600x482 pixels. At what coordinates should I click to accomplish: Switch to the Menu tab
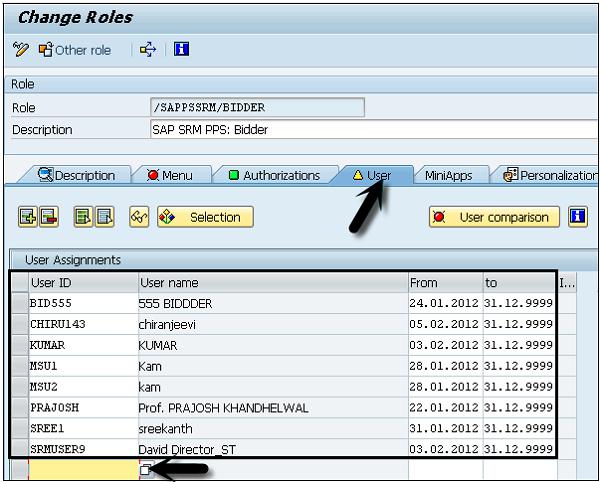point(171,175)
